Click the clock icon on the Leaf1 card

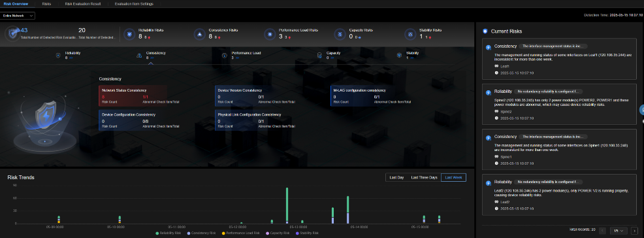pos(496,73)
